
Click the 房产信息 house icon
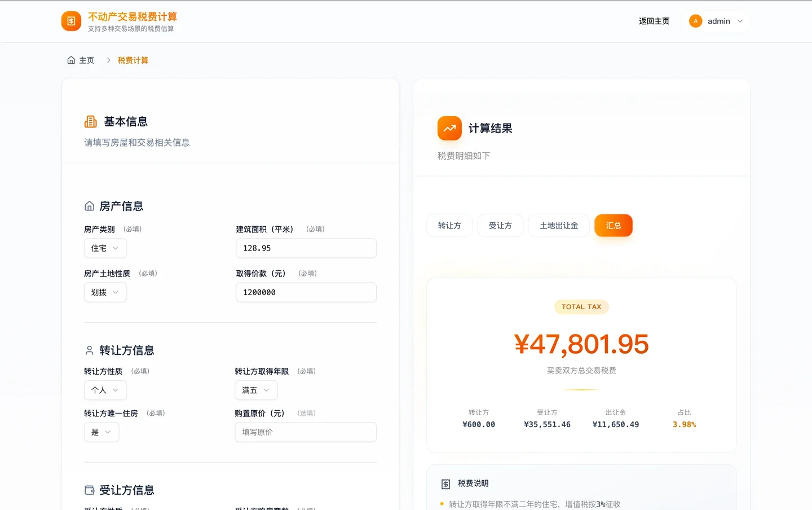click(89, 206)
